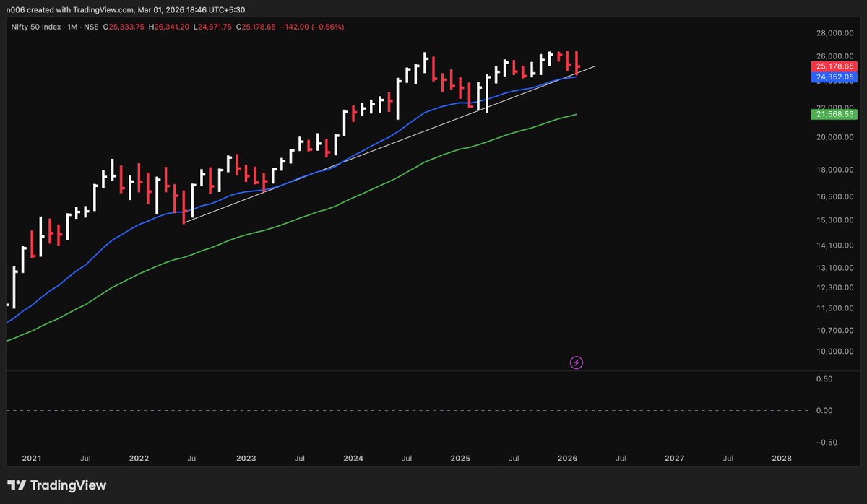
Task: Click the TradingView logo
Action: click(x=56, y=485)
